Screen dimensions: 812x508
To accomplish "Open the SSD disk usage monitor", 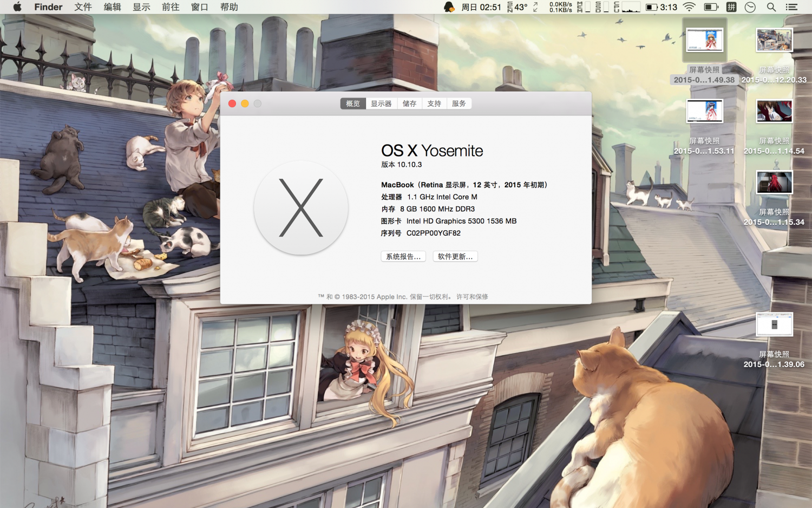I will click(x=602, y=7).
